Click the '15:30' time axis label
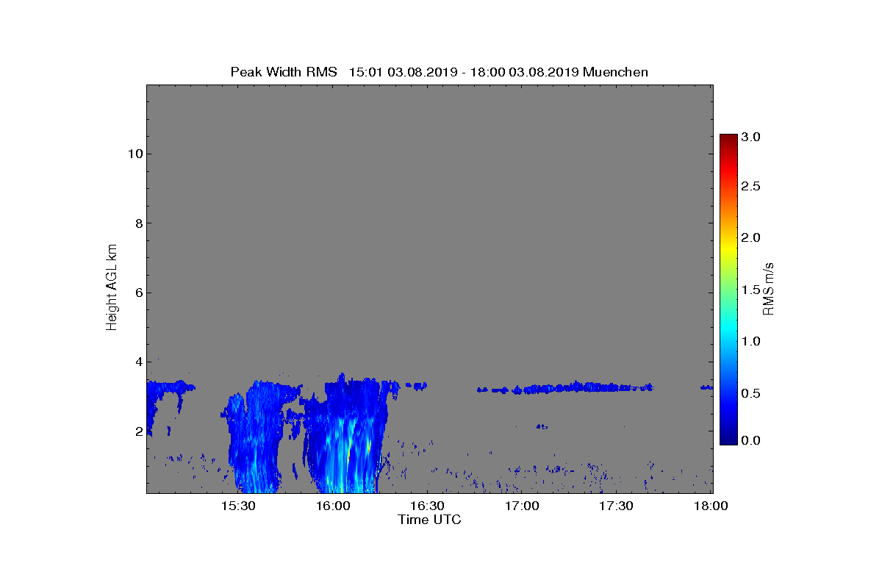Viewport: 882px width, 588px height. tap(238, 506)
